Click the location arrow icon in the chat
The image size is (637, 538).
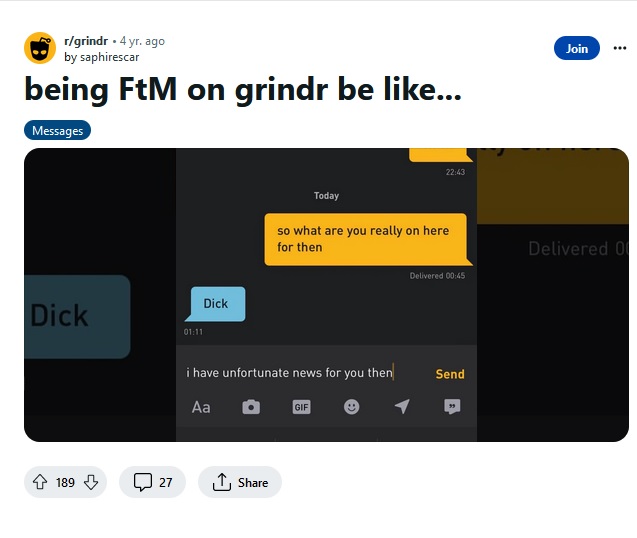click(402, 406)
